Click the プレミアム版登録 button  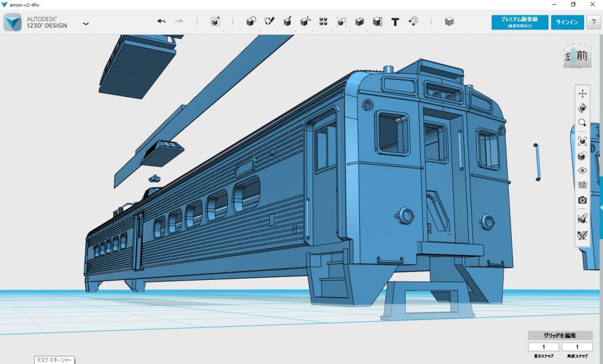(x=519, y=22)
